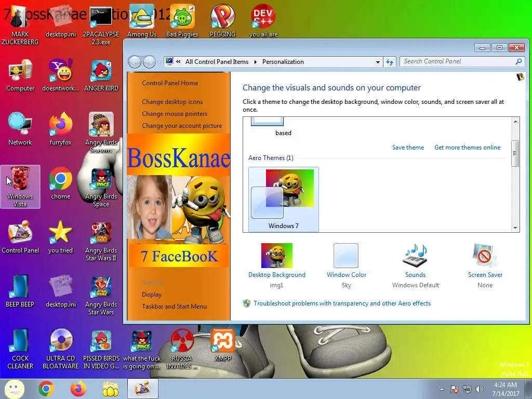This screenshot has height=399, width=532.
Task: Open the eggs folder taskbar icon
Action: point(110,389)
